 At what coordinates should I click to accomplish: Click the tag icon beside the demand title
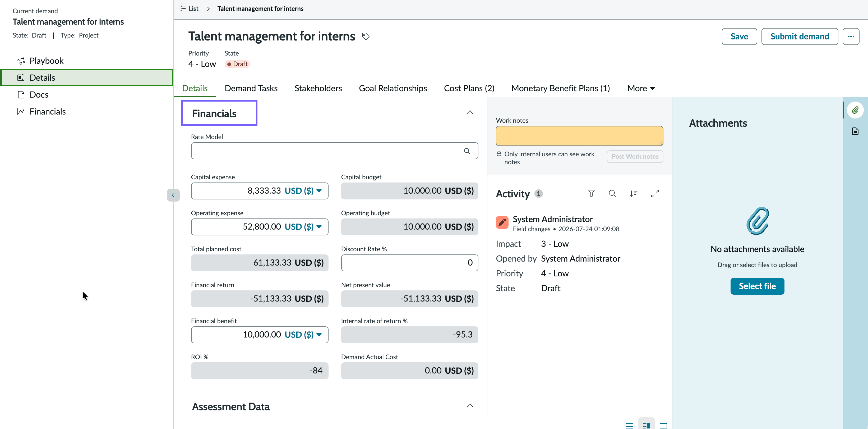366,36
